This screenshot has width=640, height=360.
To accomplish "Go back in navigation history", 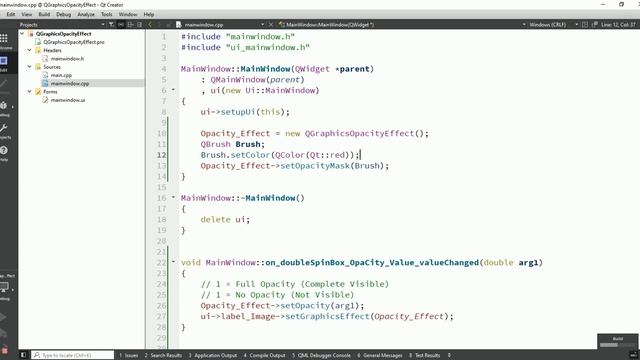I will (x=150, y=24).
